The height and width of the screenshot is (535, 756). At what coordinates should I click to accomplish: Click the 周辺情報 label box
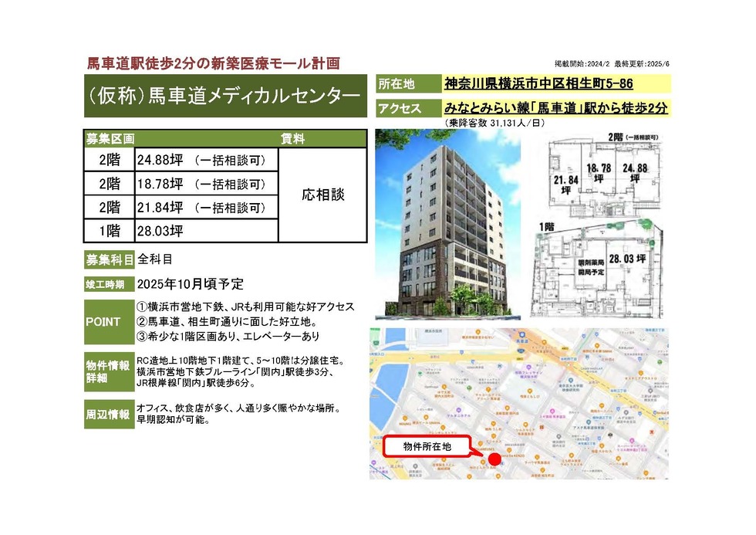109,414
